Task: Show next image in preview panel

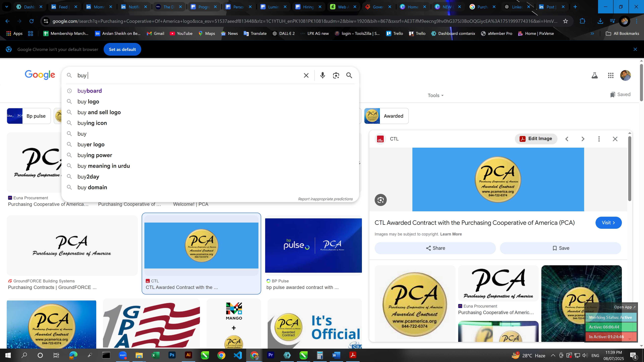Action: click(583, 139)
